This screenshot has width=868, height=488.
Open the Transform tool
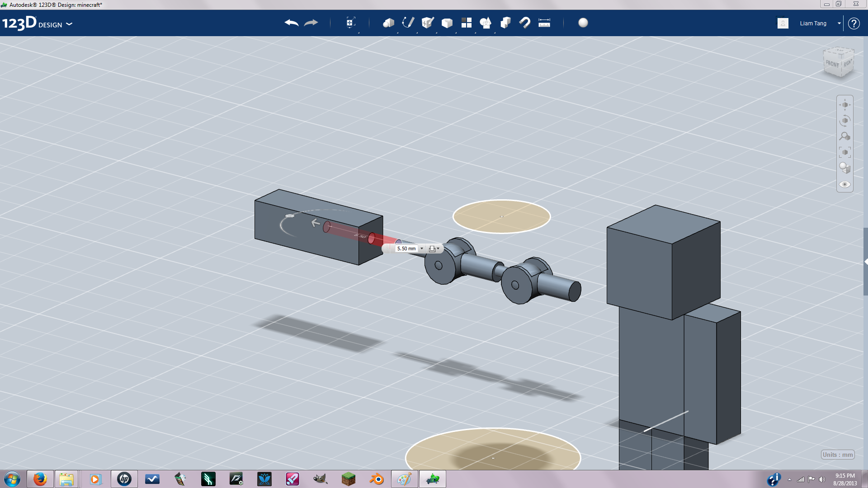(x=350, y=23)
